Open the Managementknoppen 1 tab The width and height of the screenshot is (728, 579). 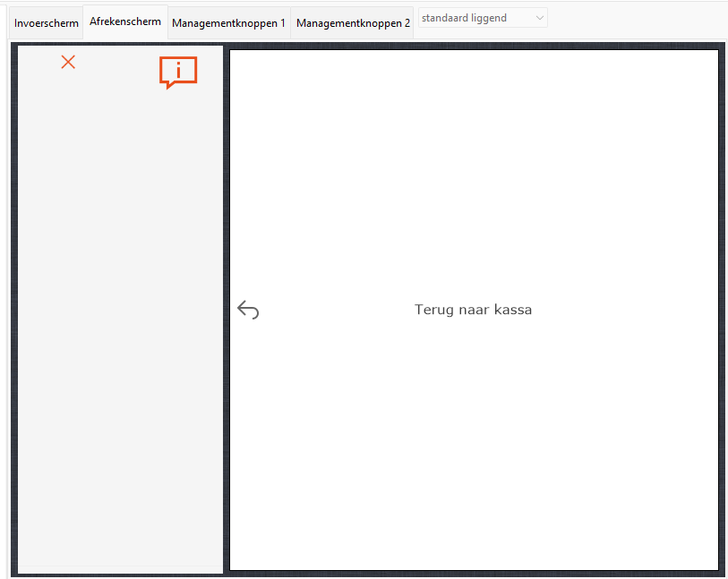(228, 22)
